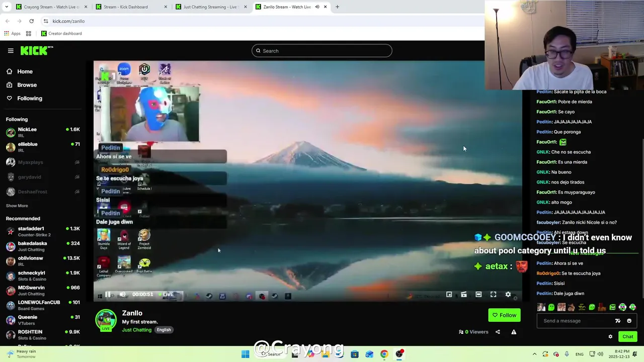This screenshot has height=362, width=644.
Task: Open the emoji picker in chat
Action: (x=629, y=321)
